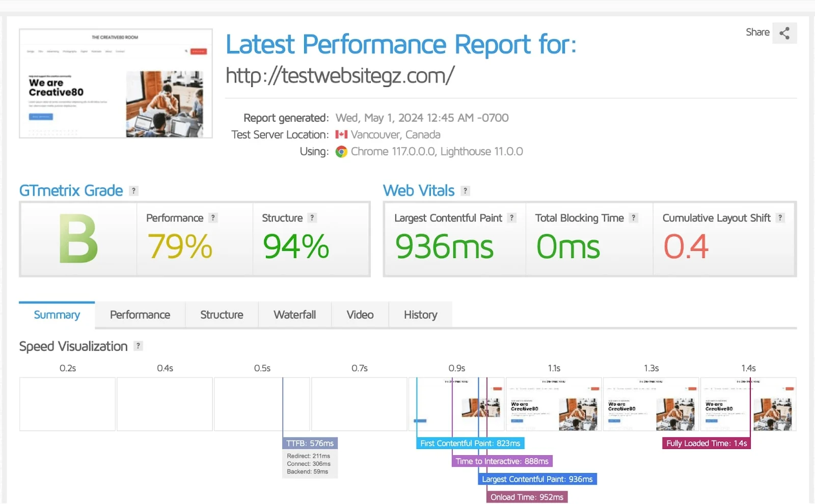Click the Canadian flag beside Vancouver
Viewport: 815px width, 504px height.
click(x=342, y=134)
